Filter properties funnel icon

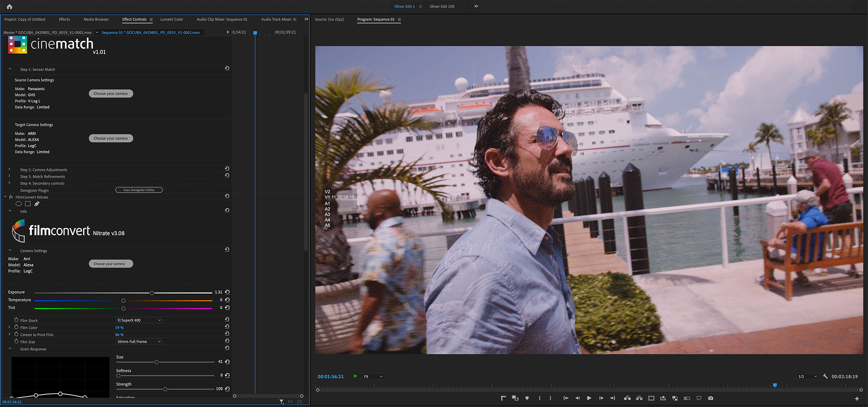(x=281, y=402)
